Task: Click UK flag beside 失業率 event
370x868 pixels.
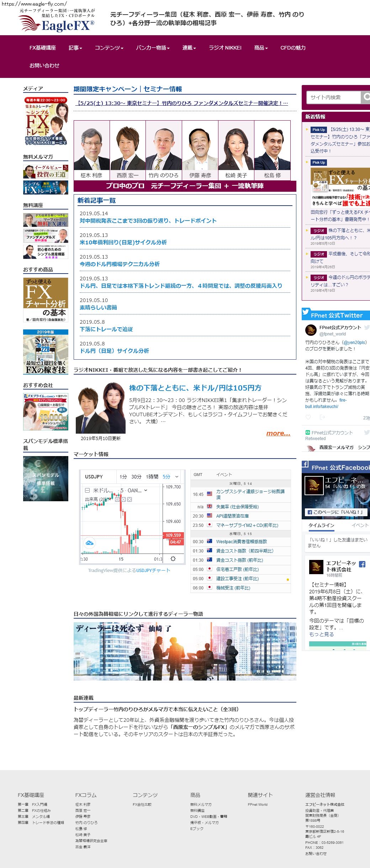Action: (x=210, y=506)
